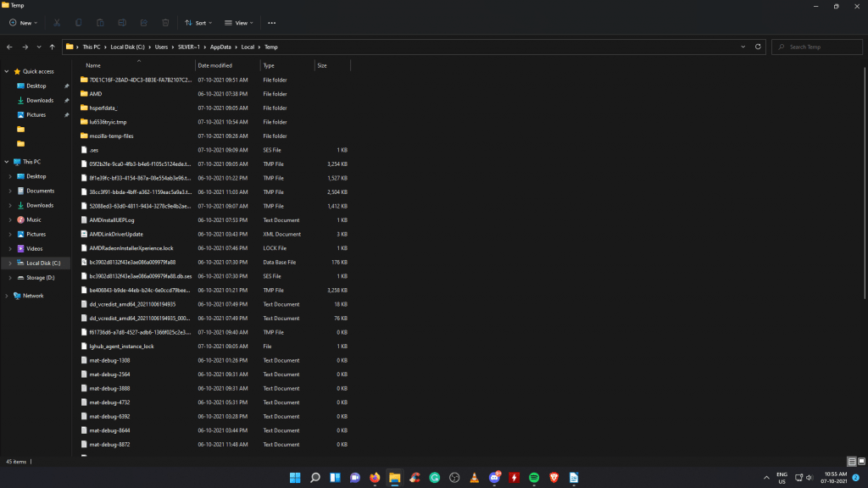Open the clock and date in system tray
The width and height of the screenshot is (868, 488).
click(x=835, y=478)
